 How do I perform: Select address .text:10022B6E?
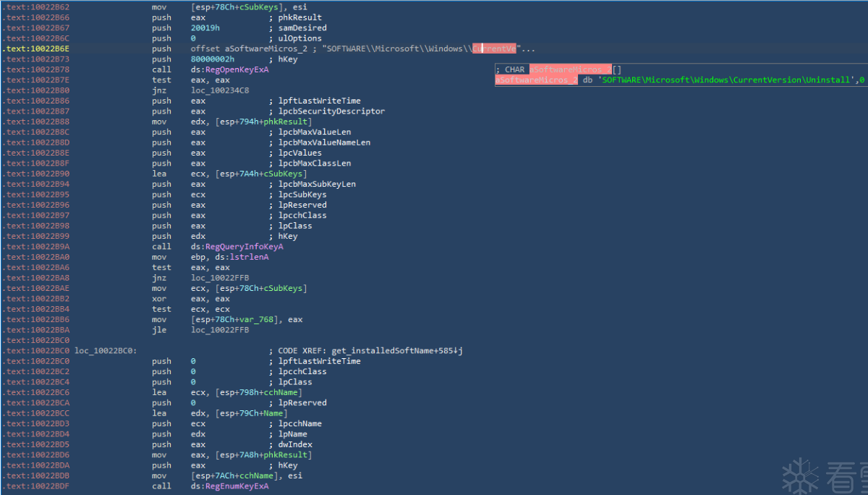pyautogui.click(x=38, y=48)
